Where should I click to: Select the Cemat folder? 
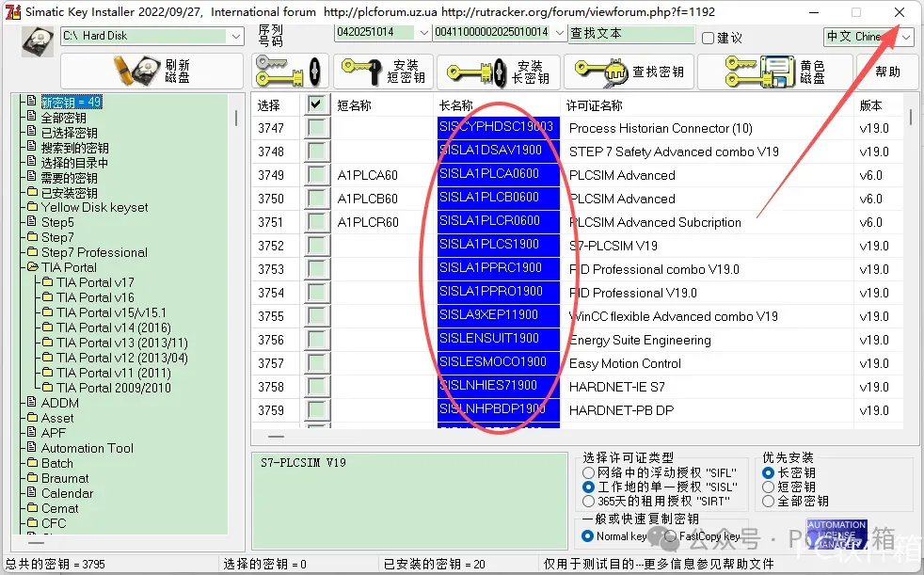point(59,508)
